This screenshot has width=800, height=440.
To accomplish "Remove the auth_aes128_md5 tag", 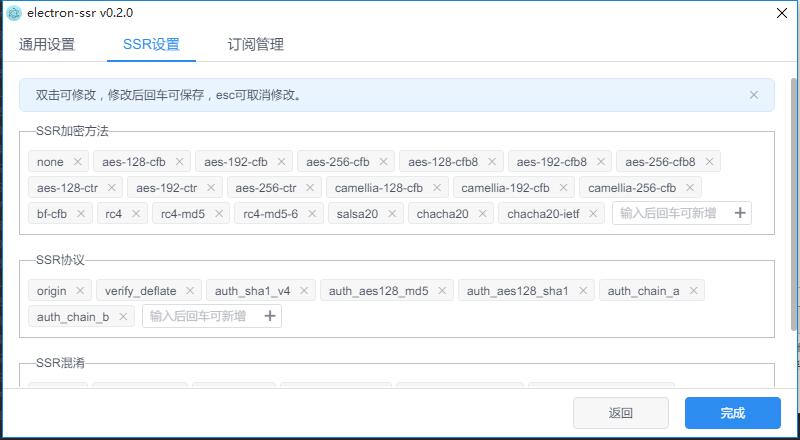I will [x=442, y=290].
